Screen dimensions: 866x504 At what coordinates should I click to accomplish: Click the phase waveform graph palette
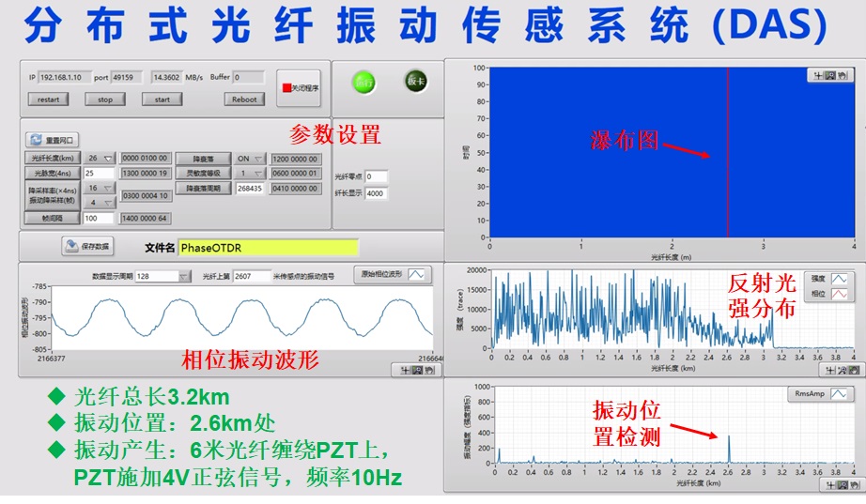[414, 370]
